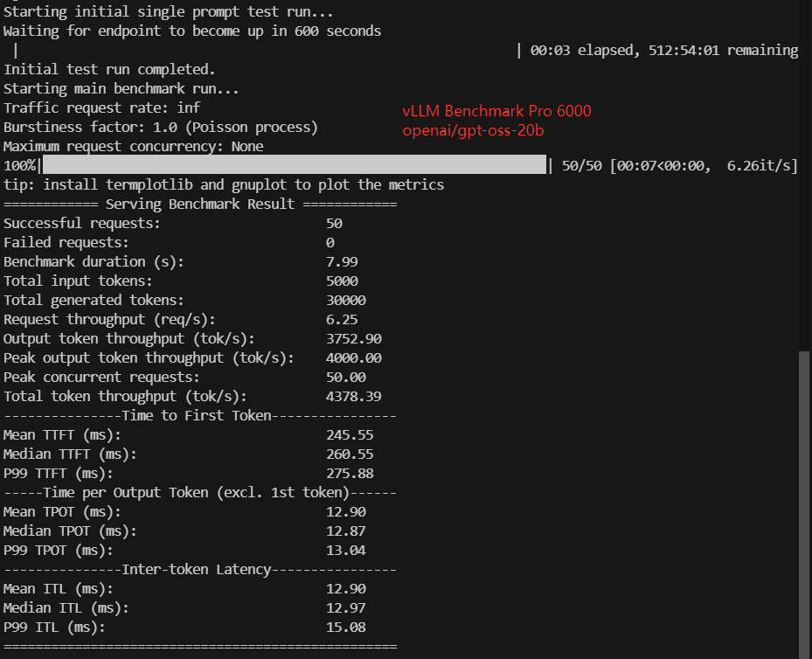The height and width of the screenshot is (659, 812).
Task: Click Median TPOT value 12.87
Action: click(346, 531)
